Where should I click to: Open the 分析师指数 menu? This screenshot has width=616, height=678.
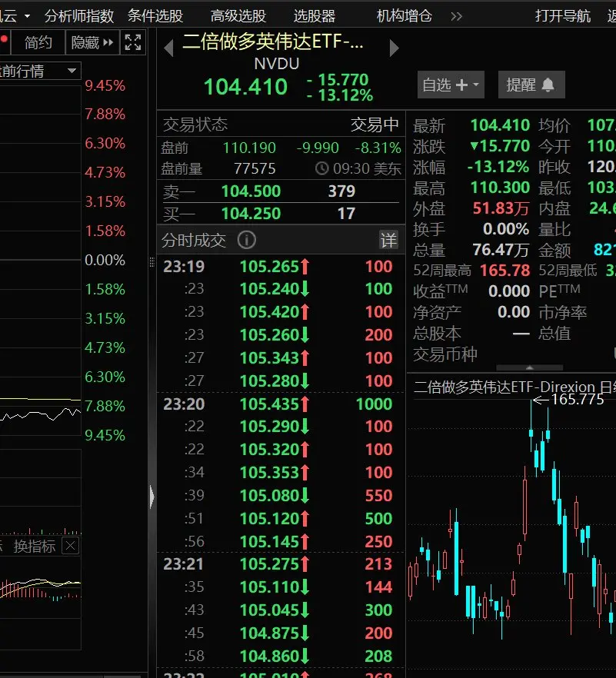coord(79,16)
